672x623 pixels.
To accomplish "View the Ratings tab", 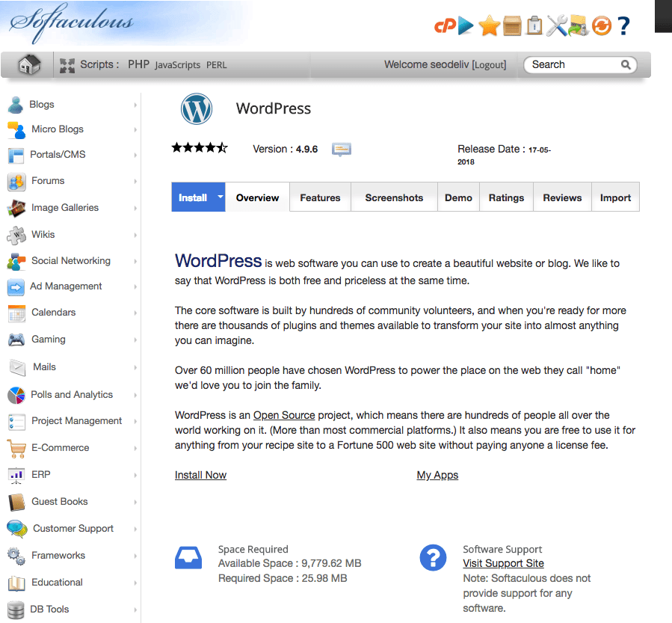I will (x=507, y=197).
